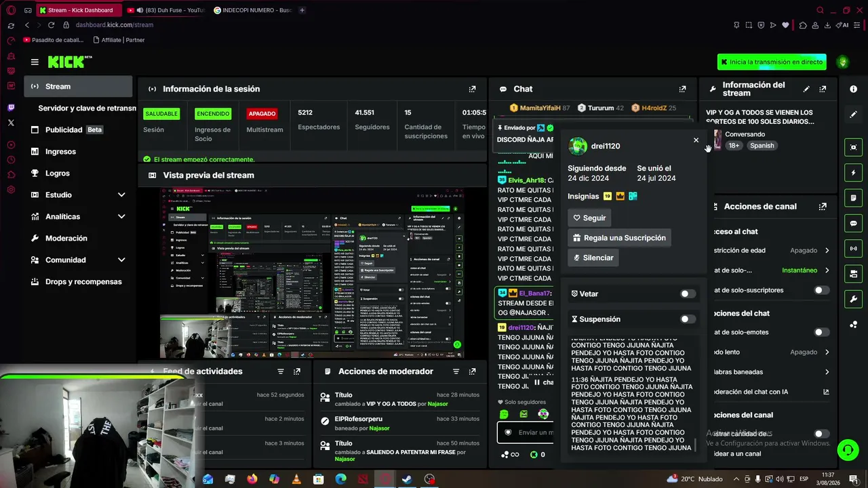
Task: Pop out the Acciones de moderador panel
Action: [x=473, y=371]
